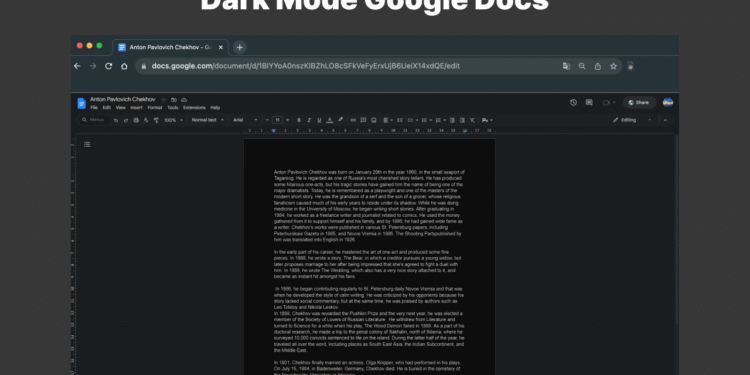This screenshot has height=375, width=750.
Task: Click the move to folder icon
Action: click(x=174, y=99)
